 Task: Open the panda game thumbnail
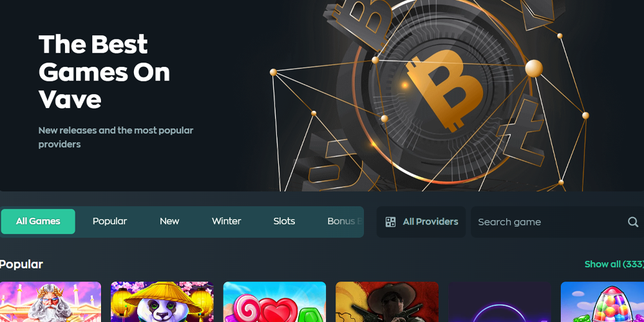tap(162, 302)
